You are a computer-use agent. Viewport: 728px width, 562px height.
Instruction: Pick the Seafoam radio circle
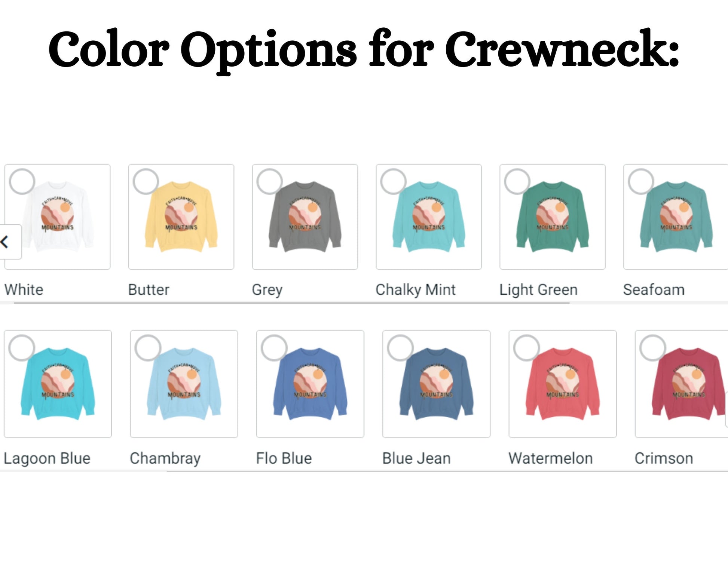641,182
